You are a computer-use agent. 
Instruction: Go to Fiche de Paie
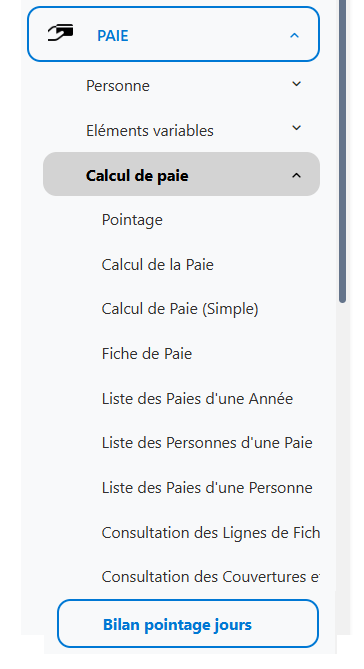pyautogui.click(x=147, y=354)
